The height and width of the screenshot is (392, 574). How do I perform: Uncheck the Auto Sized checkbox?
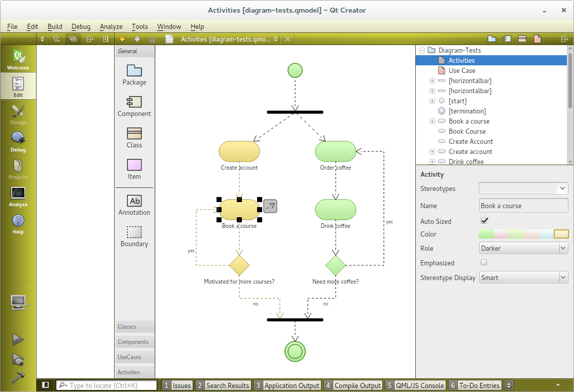pyautogui.click(x=484, y=221)
